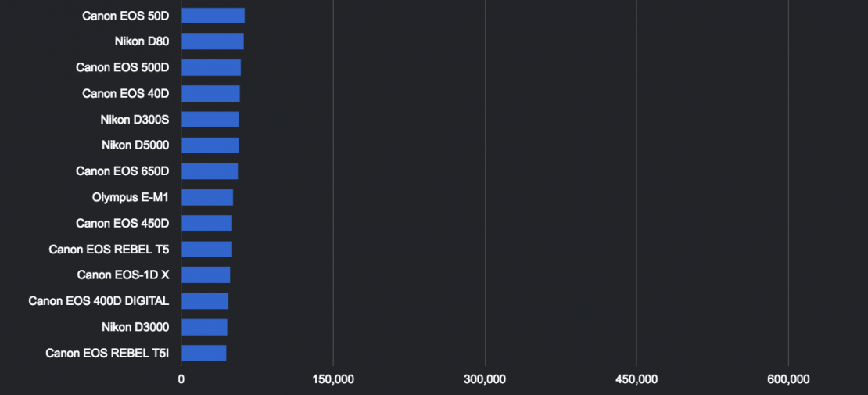Click the Nikon D3000 bar
Image resolution: width=868 pixels, height=395 pixels.
[204, 327]
